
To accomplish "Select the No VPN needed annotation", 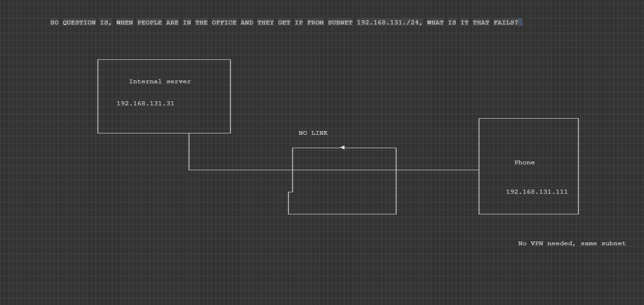I will (x=571, y=243).
